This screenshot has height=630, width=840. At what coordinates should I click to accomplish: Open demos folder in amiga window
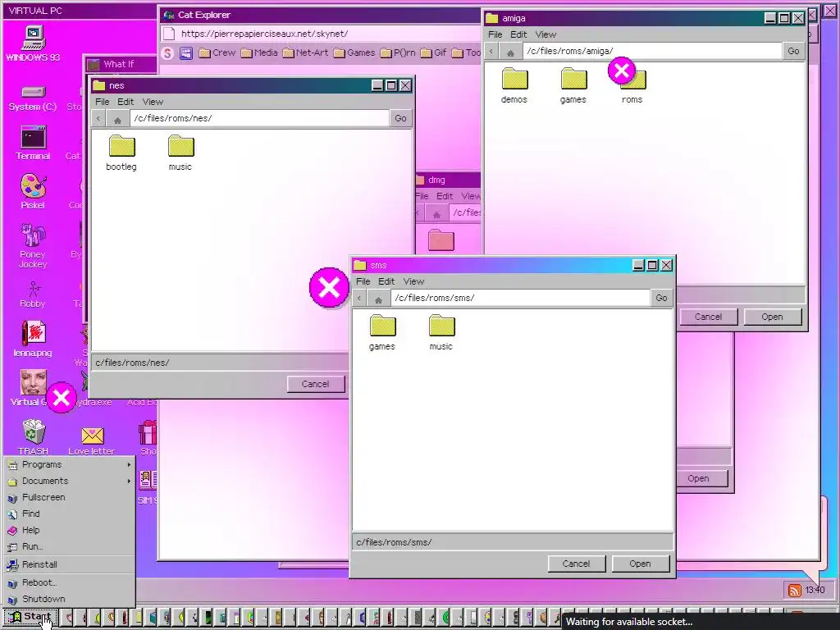point(514,85)
